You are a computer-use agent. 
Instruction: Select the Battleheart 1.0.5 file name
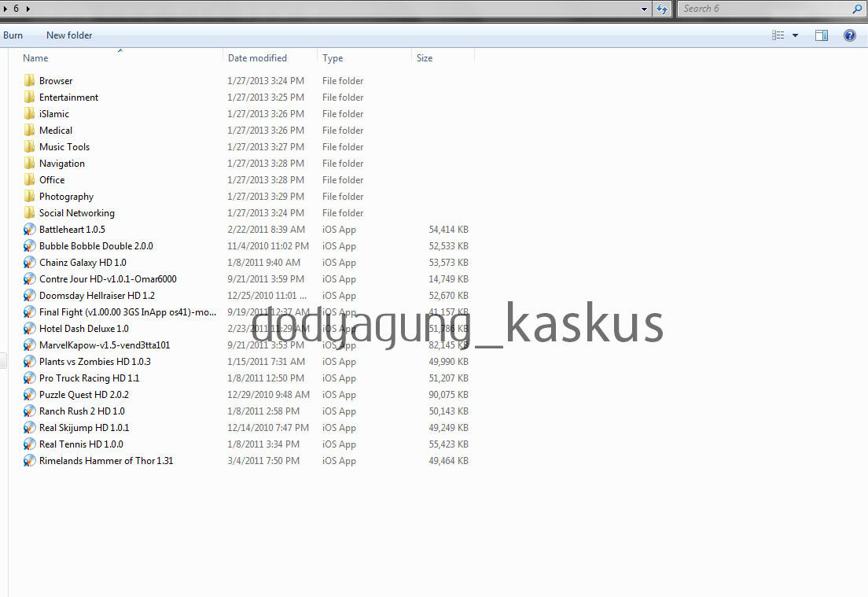(x=72, y=229)
